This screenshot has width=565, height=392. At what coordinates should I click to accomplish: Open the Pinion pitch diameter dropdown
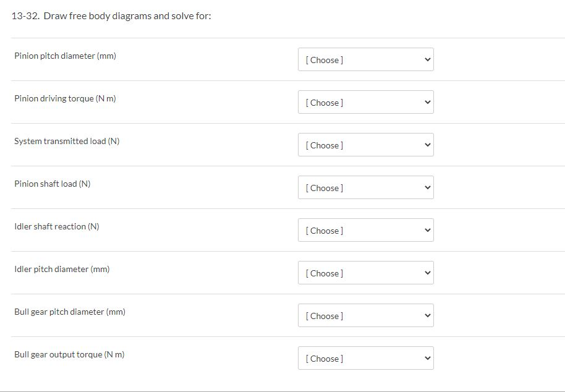[x=366, y=59]
